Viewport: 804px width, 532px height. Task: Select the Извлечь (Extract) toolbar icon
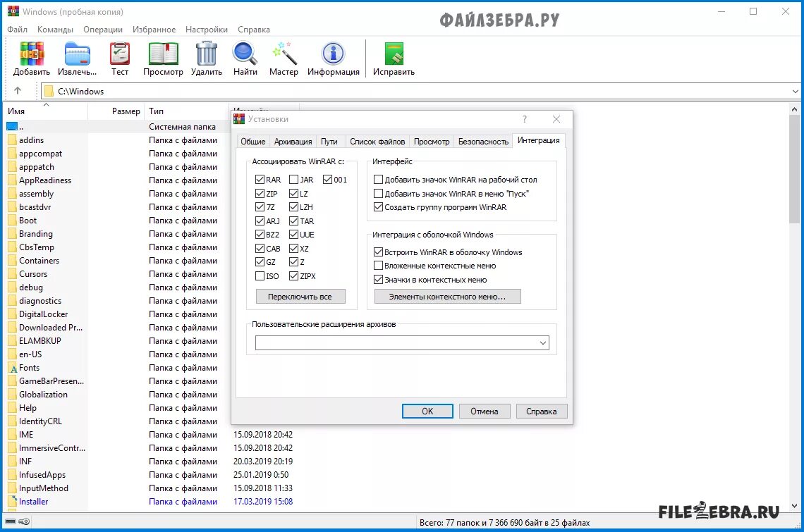pos(77,58)
